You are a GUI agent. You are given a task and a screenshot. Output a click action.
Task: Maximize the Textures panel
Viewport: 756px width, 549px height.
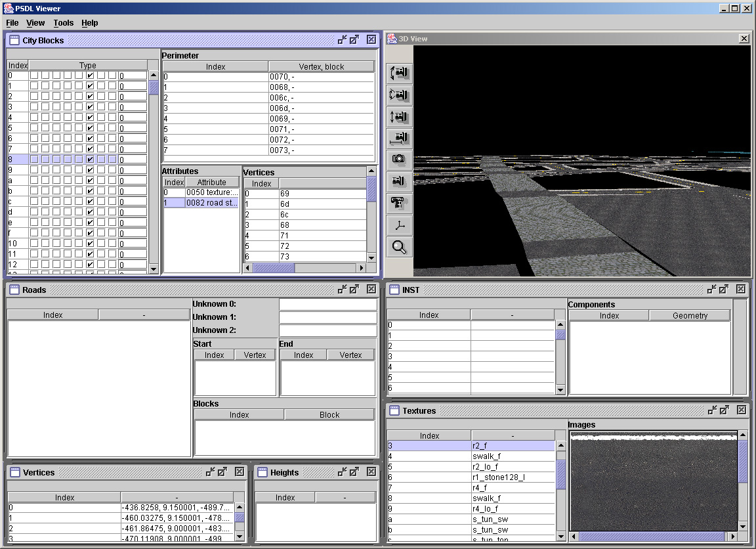724,410
